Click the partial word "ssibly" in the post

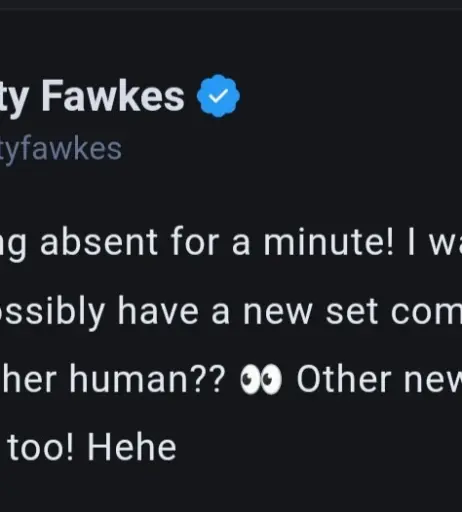tap(52, 312)
